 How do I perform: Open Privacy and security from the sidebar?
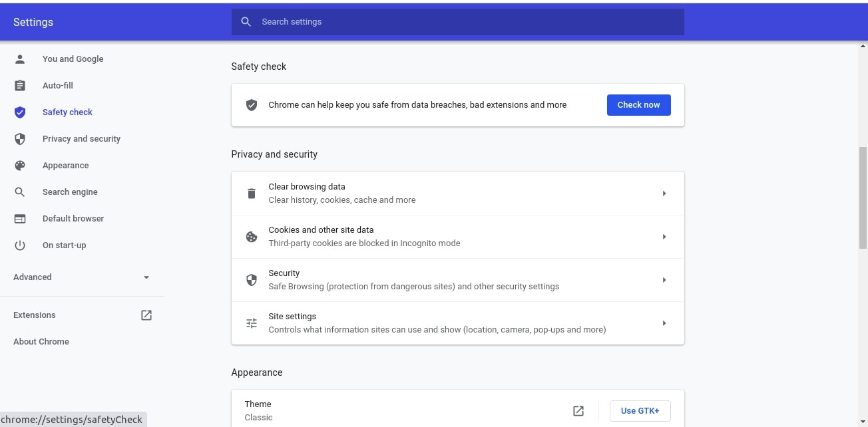point(81,139)
